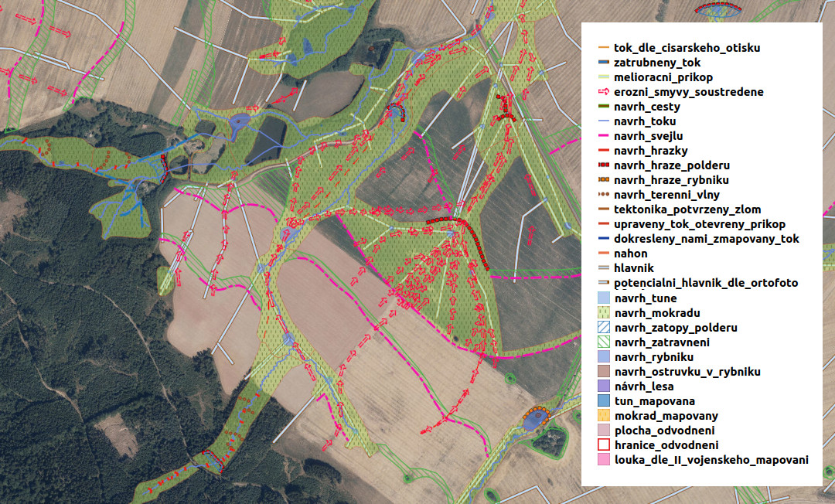835x504 pixels.
Task: Click the louka_dle_II_vojenskeho_mapovani pink swatch
Action: point(604,460)
